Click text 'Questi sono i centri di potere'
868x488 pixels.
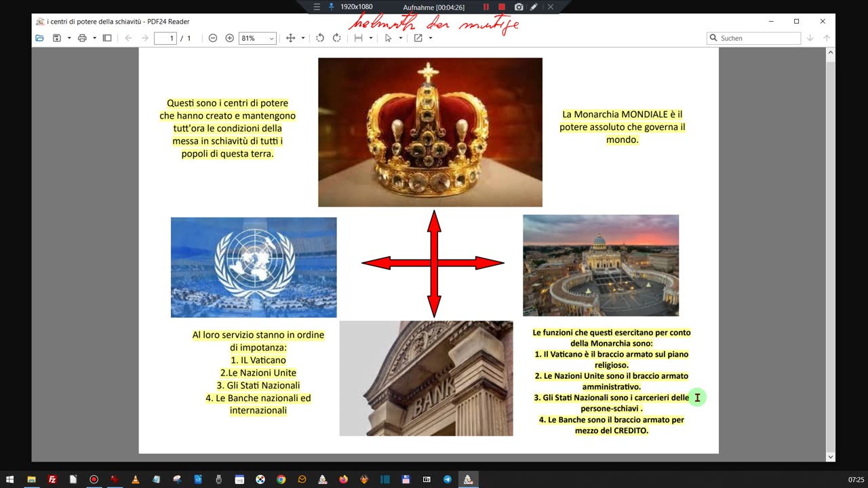(x=228, y=103)
